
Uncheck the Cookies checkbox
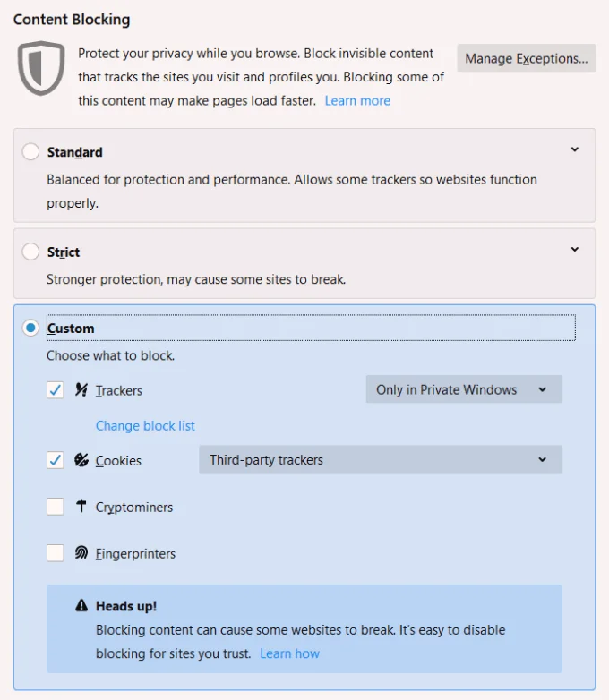(x=56, y=460)
